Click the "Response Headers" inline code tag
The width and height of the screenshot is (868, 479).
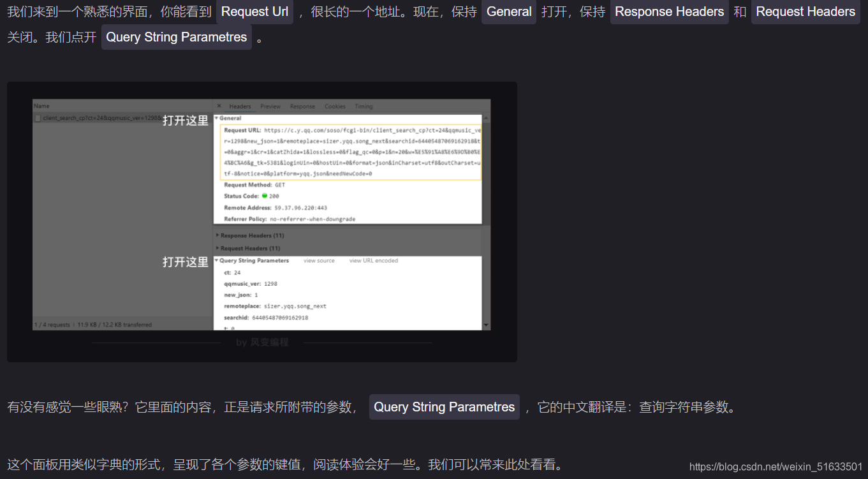(670, 11)
